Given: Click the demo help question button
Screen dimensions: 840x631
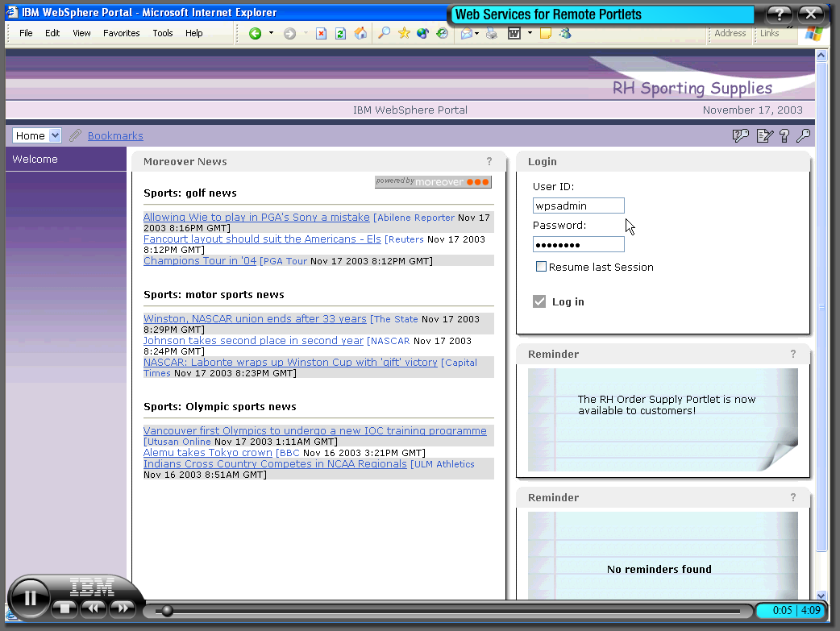Looking at the screenshot, I should (779, 15).
